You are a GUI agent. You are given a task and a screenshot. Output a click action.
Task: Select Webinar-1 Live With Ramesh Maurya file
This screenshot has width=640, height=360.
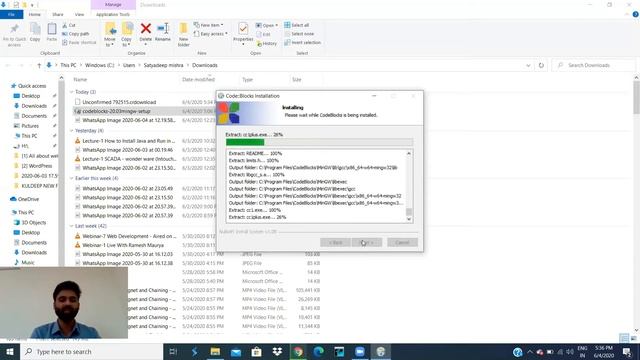123,245
